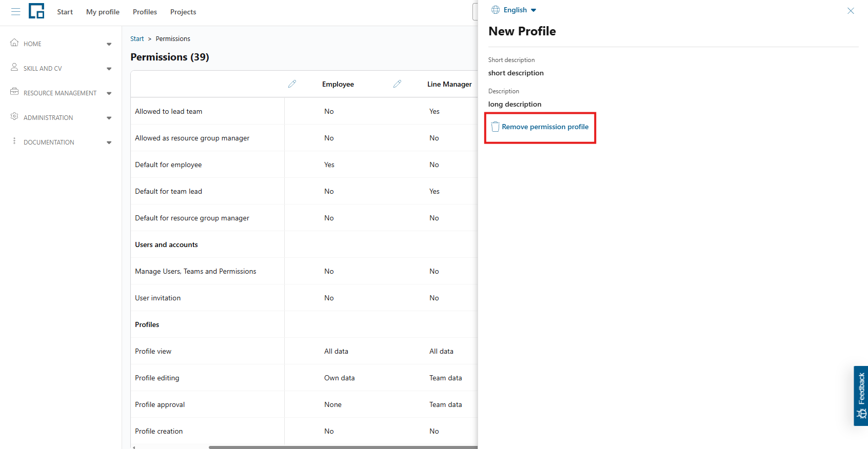Open the English language dropdown
The width and height of the screenshot is (868, 449).
(x=520, y=10)
